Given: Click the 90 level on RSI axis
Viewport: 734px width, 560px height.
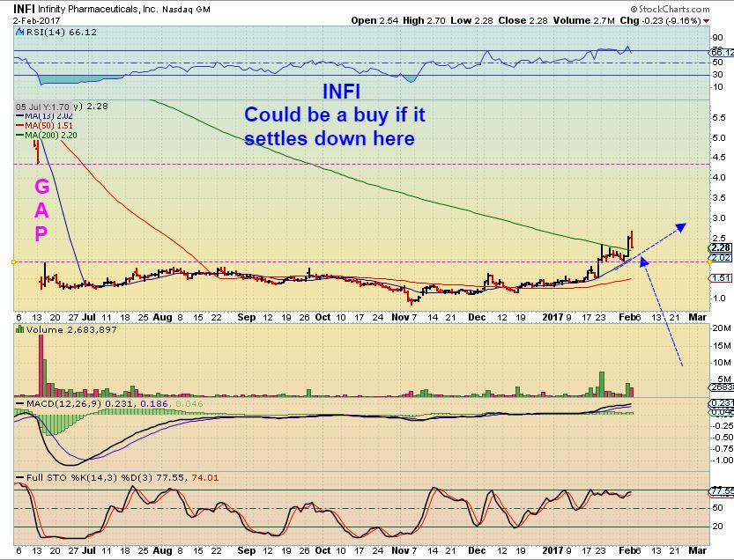Looking at the screenshot, I should [x=717, y=38].
